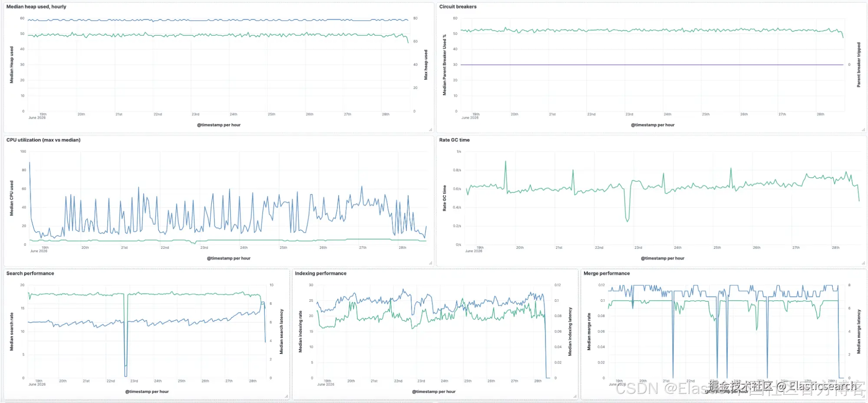Click the '0.8/s' tick on the Rate GC time axis
This screenshot has width=868, height=403.
457,170
